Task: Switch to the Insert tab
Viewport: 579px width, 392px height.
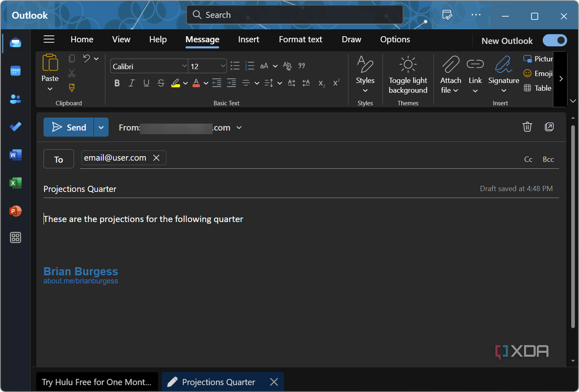Action: [248, 39]
